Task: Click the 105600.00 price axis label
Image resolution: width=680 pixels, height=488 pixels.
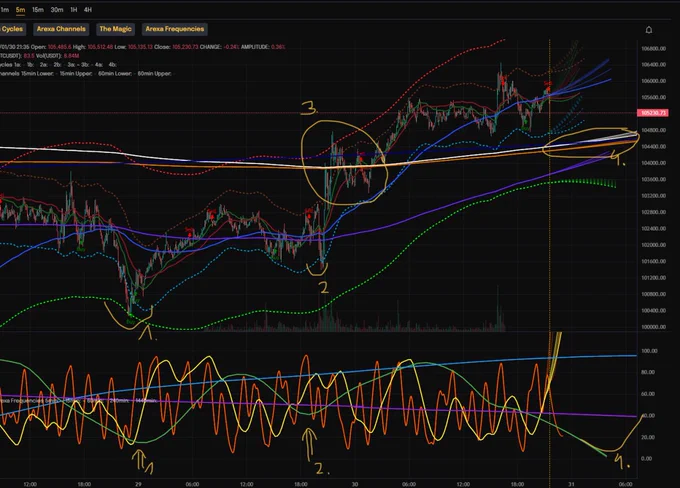Action: 654,98
